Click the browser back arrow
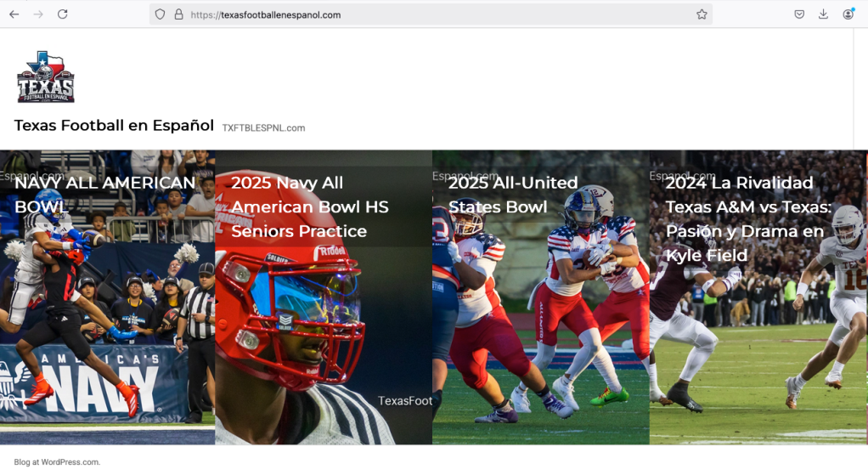 pyautogui.click(x=14, y=14)
